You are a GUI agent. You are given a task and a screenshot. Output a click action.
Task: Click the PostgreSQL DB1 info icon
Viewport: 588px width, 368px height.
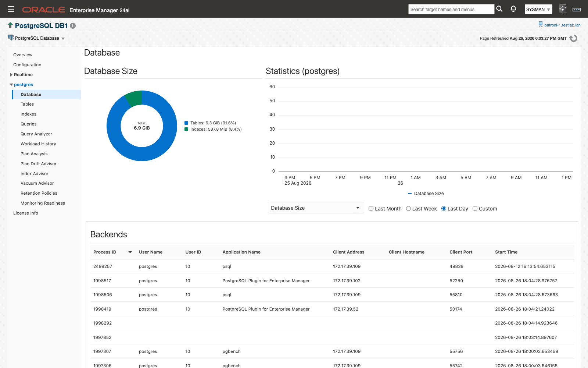tap(73, 26)
